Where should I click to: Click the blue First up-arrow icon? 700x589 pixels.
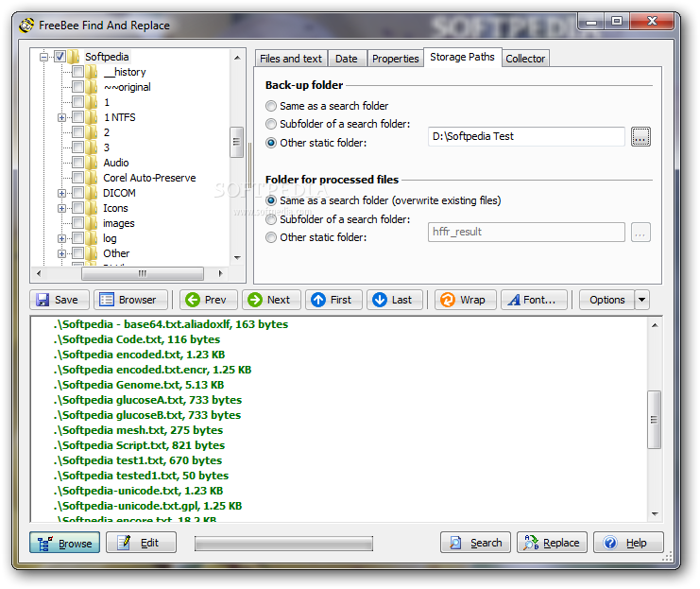coord(318,300)
